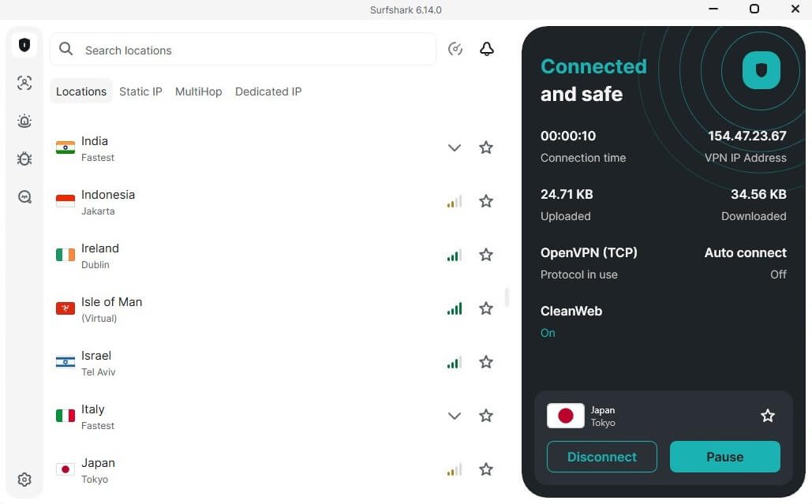812x504 pixels.
Task: Expand the Italy server list chevron
Action: (455, 416)
